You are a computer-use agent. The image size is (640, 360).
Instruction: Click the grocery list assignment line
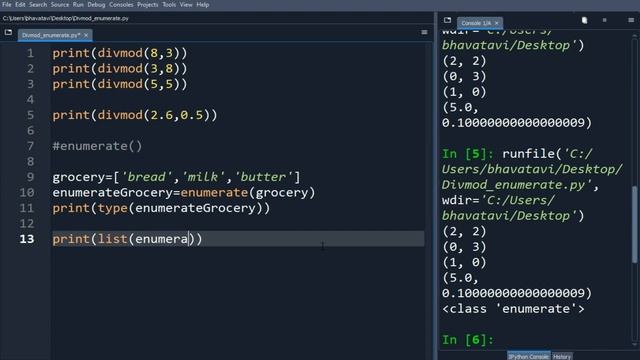tap(176, 177)
